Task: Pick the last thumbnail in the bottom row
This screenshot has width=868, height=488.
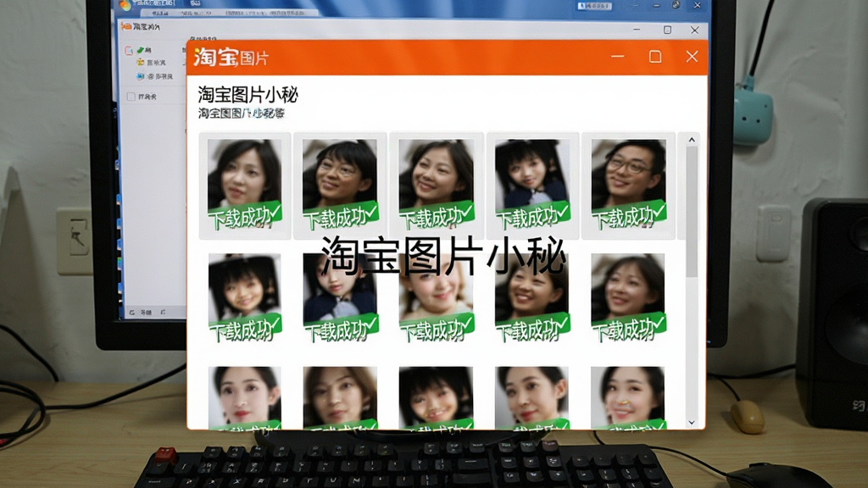Action: [628, 397]
